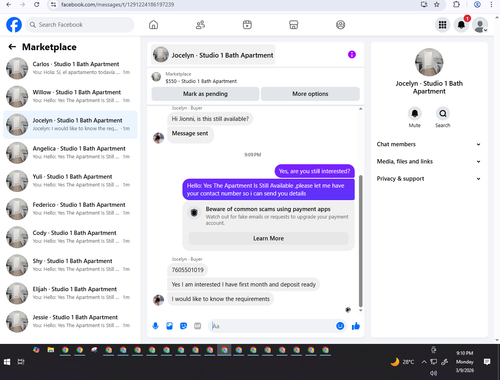Open the $550 Studio 1 Bath listing link
This screenshot has height=380, width=500.
201,81
